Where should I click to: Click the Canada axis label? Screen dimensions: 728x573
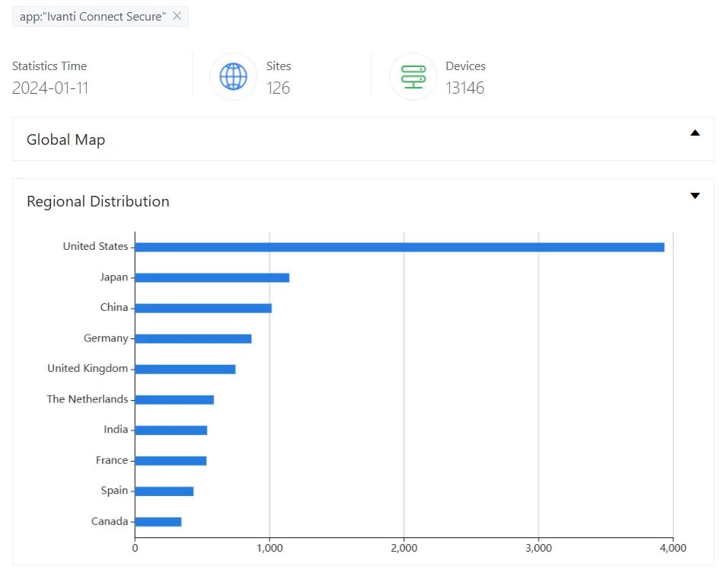109,521
